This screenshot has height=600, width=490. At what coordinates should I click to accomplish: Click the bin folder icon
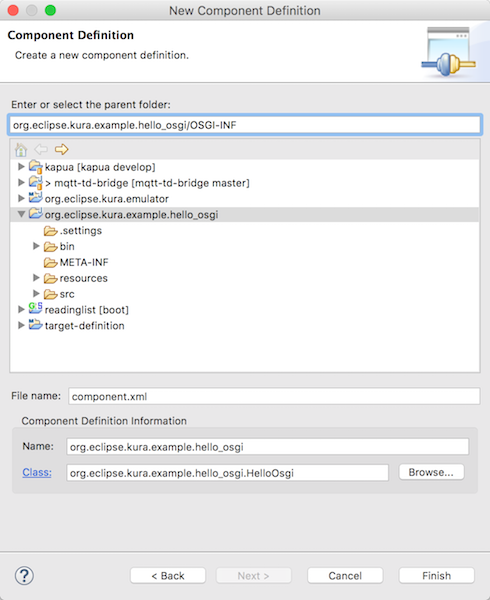tap(50, 246)
